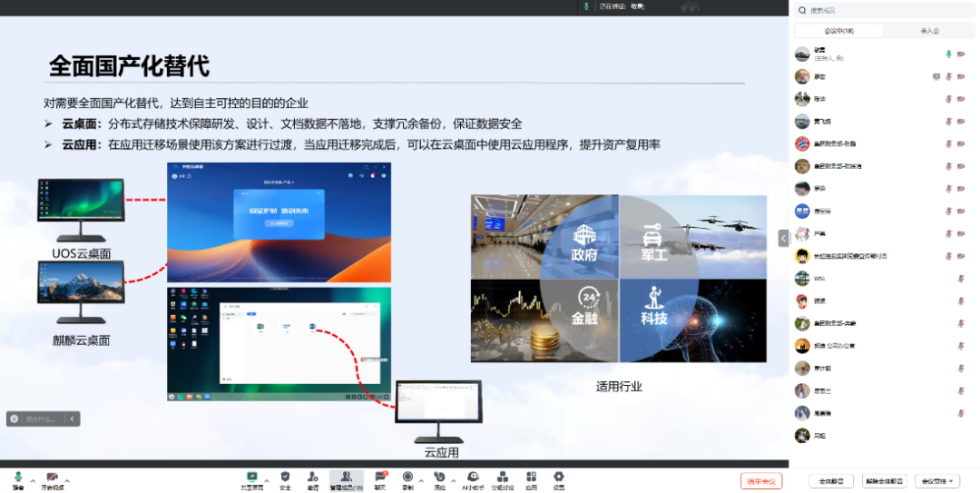
Task: Click the search magnifier in members panel
Action: [x=802, y=10]
